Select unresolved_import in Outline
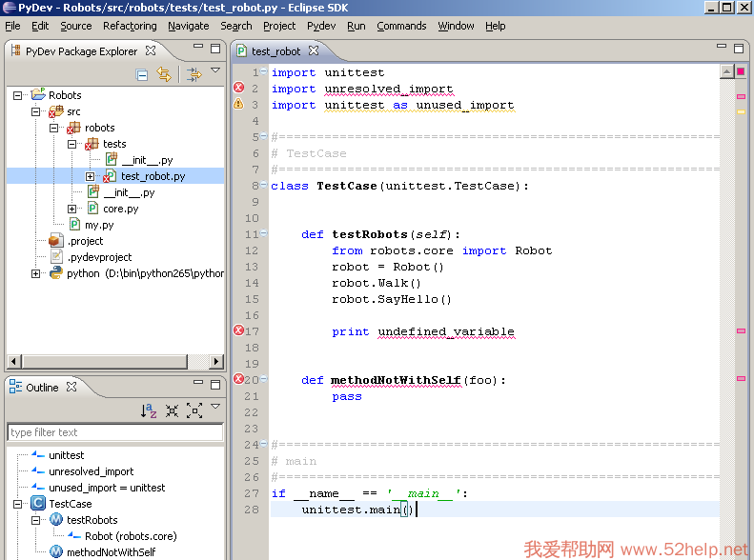This screenshot has width=754, height=560. tap(91, 471)
